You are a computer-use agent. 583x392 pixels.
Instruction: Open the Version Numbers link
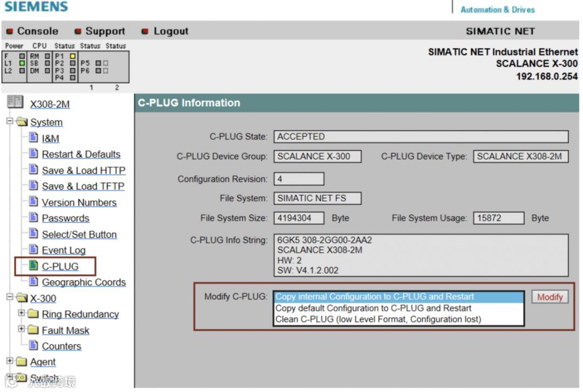[79, 202]
